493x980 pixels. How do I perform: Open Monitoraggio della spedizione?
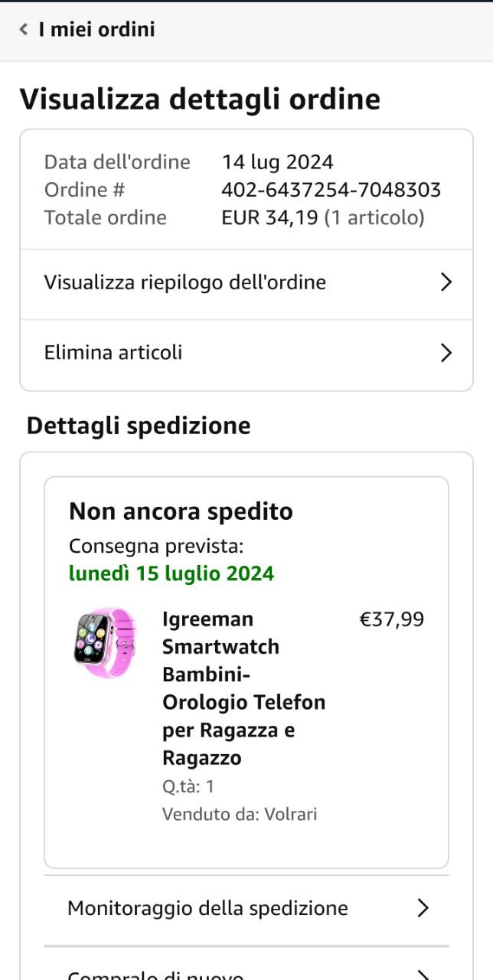coord(207,908)
